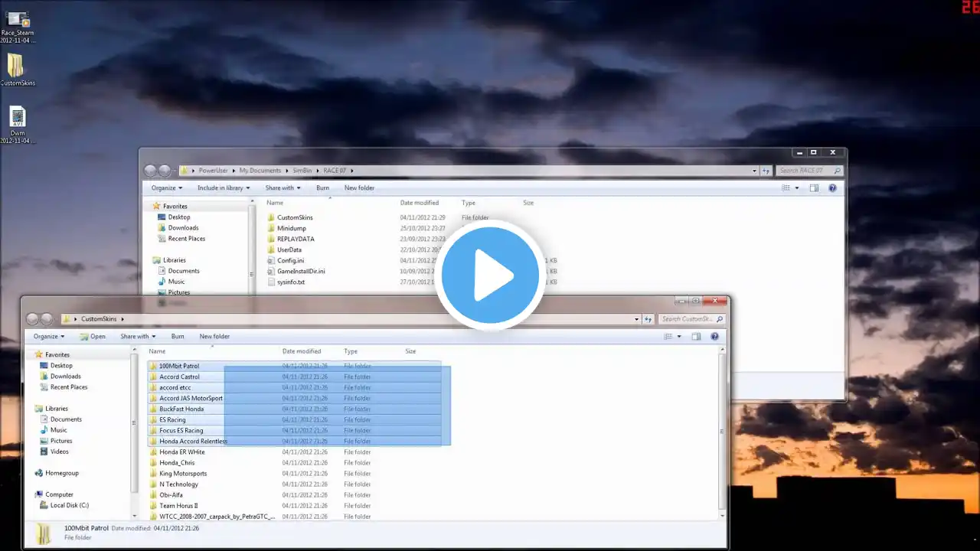This screenshot has height=551, width=980.
Task: Open Help in the RACE 07 window
Action: coord(832,187)
